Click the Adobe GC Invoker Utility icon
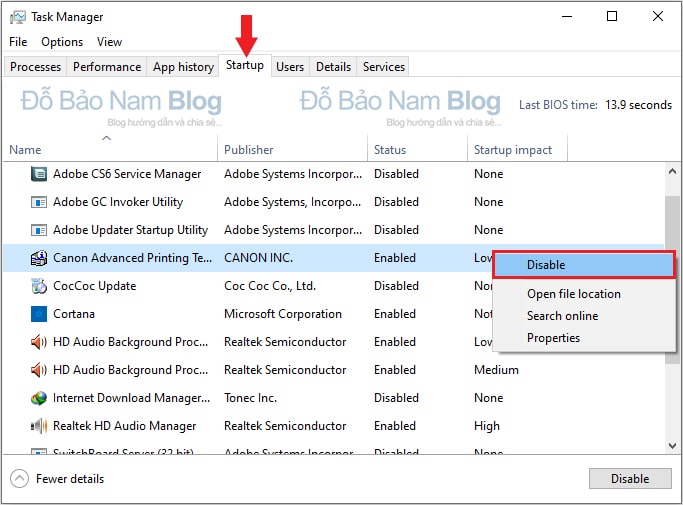 [39, 202]
